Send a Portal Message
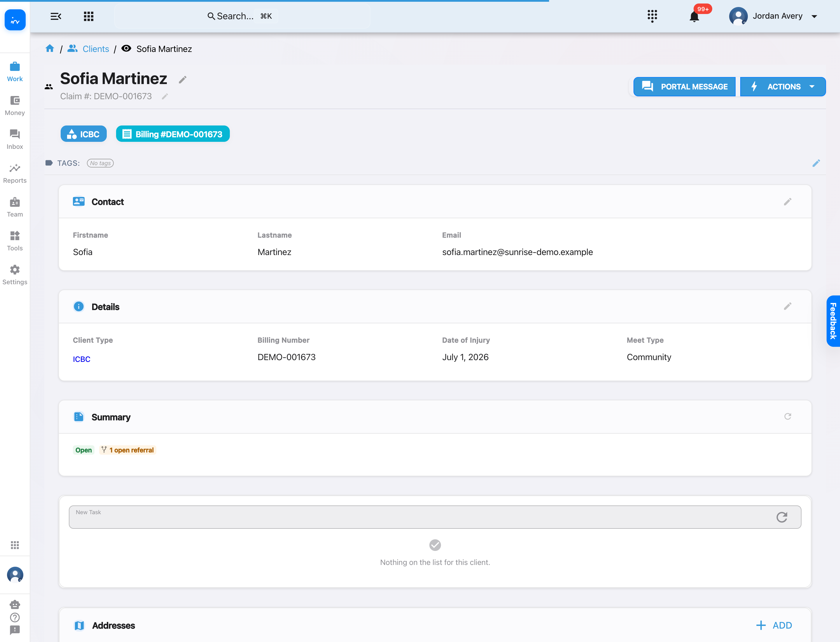The image size is (840, 642). [684, 87]
